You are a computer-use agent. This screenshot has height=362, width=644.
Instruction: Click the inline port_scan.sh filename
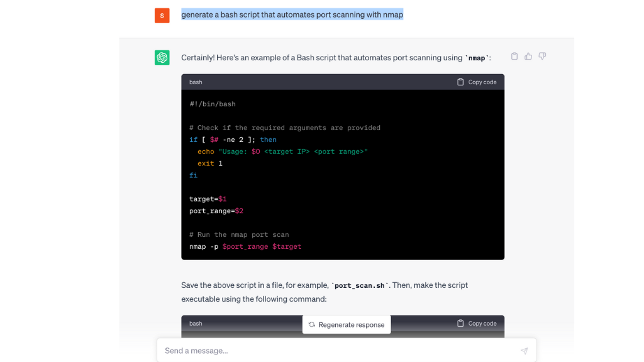tap(360, 286)
